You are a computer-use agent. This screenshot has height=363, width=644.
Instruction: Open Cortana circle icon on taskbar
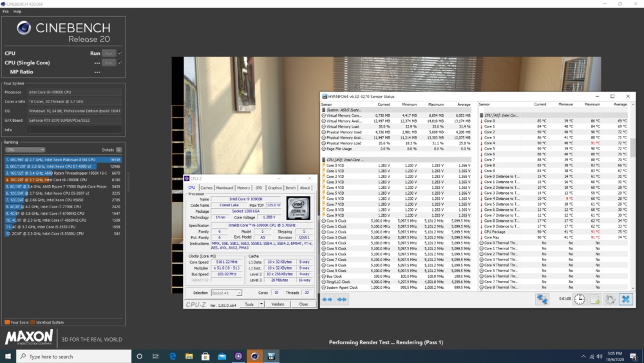[140, 357]
